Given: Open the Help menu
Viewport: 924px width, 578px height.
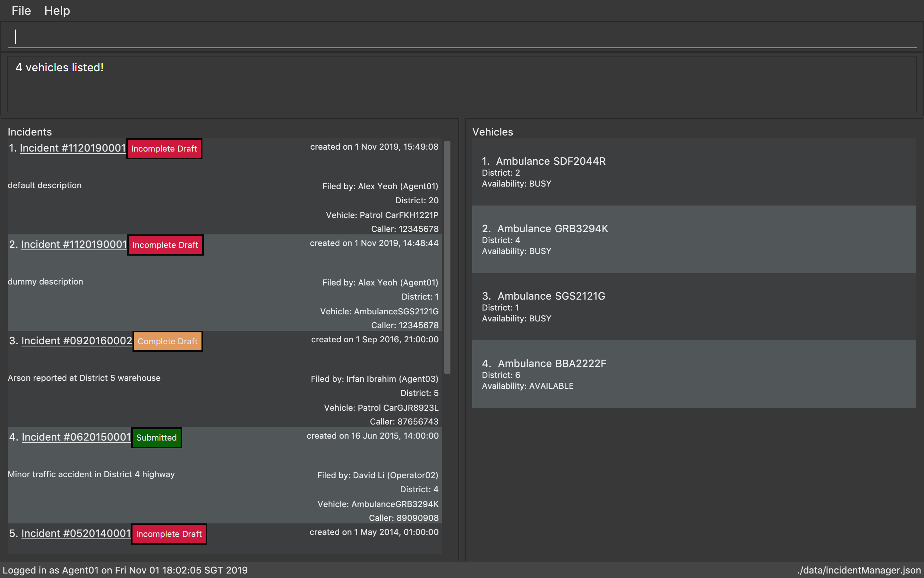Looking at the screenshot, I should coord(57,11).
